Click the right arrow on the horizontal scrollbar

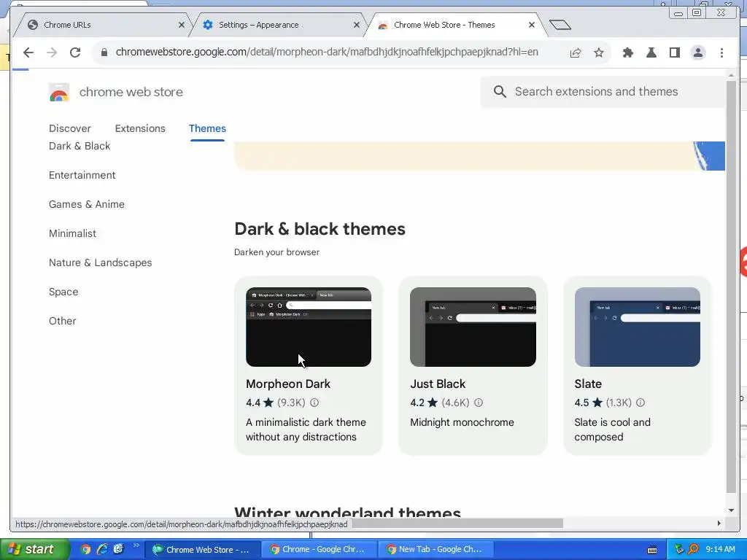point(719,524)
